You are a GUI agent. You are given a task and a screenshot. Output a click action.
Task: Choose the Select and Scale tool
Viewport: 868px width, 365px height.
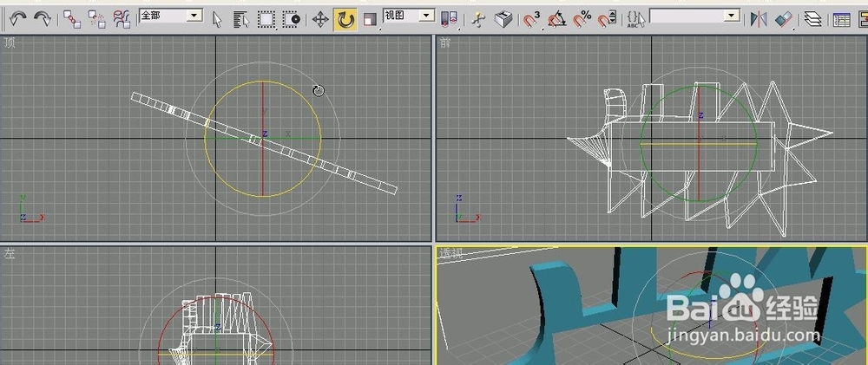[369, 20]
